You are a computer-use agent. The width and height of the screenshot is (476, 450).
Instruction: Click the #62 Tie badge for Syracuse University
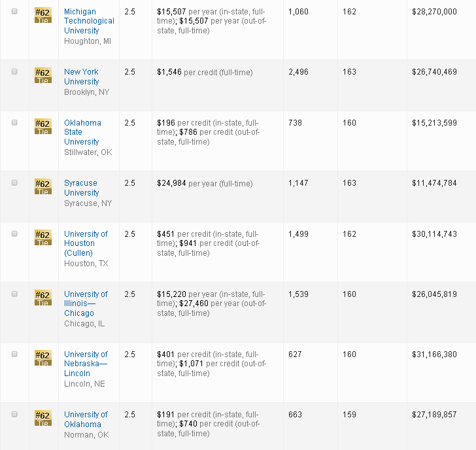click(x=42, y=186)
